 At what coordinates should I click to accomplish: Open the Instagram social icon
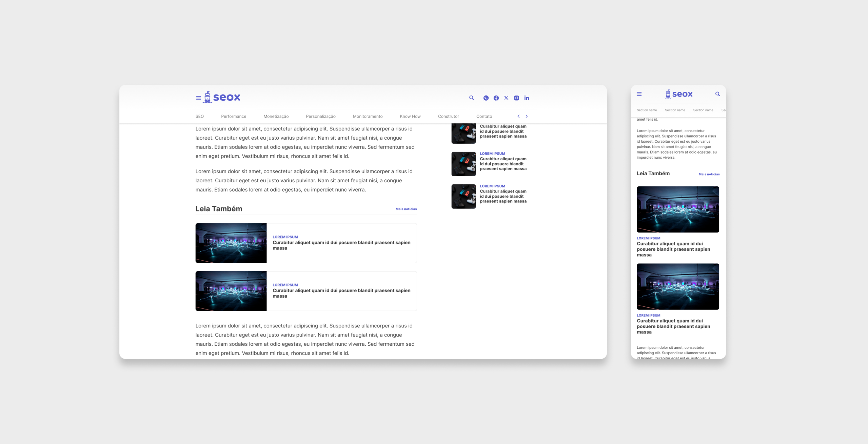[516, 98]
